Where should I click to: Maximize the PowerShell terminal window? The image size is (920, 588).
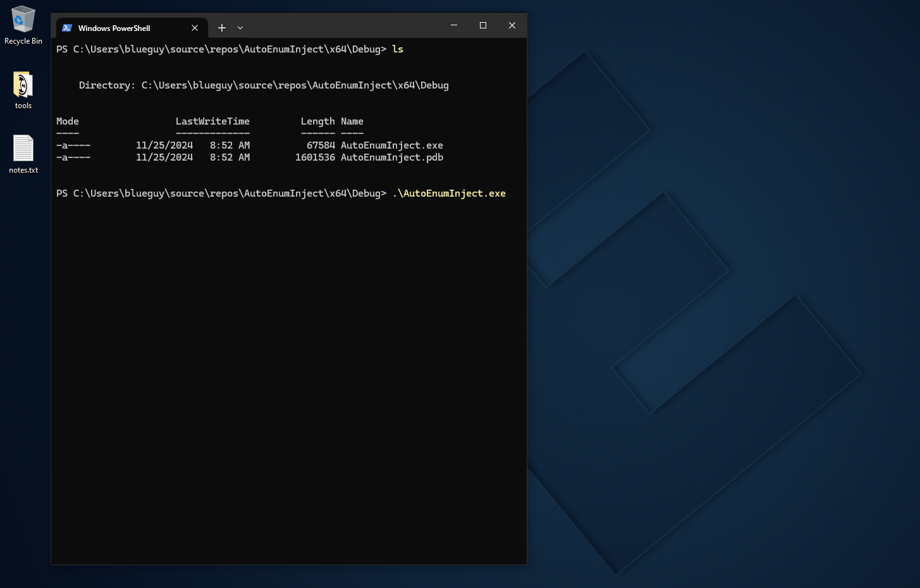[483, 25]
